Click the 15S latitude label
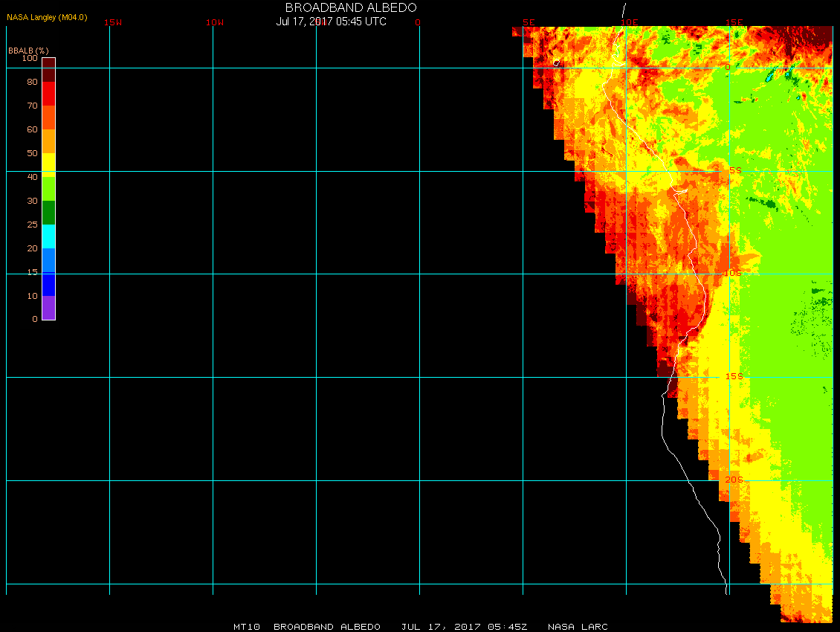Screen dimensions: 840x632 point(734,376)
